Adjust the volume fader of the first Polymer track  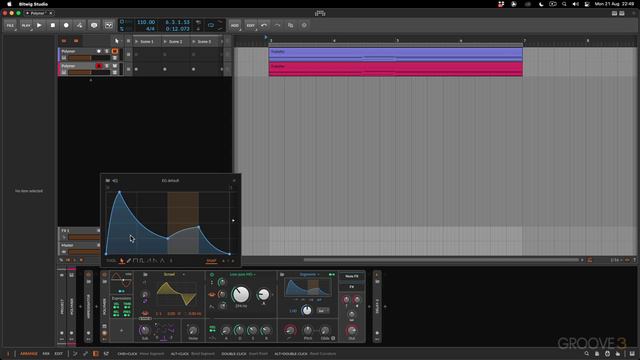(x=89, y=58)
